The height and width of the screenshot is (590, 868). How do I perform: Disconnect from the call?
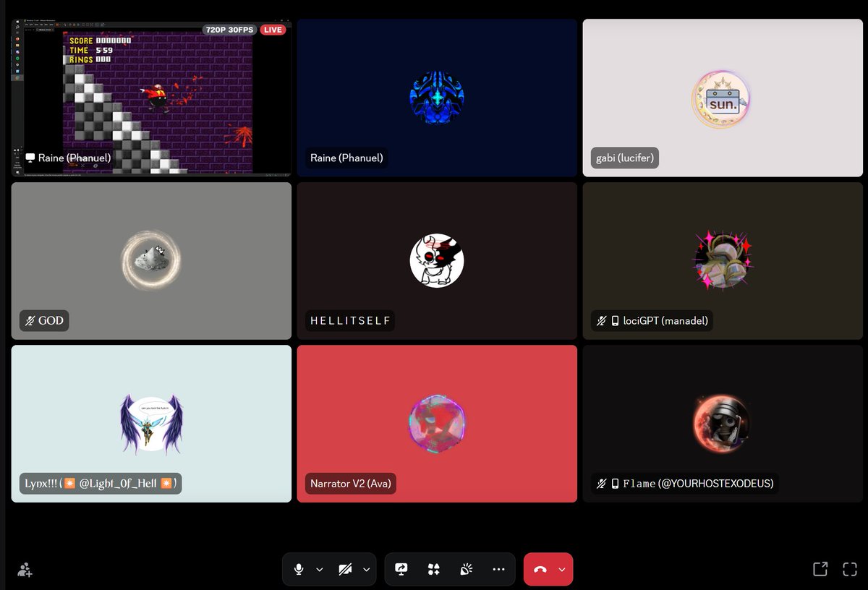click(x=540, y=569)
